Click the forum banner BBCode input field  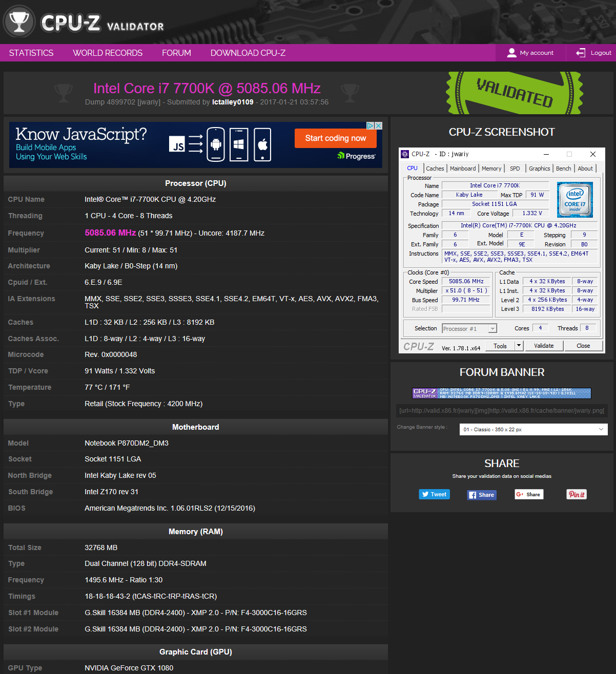point(502,411)
